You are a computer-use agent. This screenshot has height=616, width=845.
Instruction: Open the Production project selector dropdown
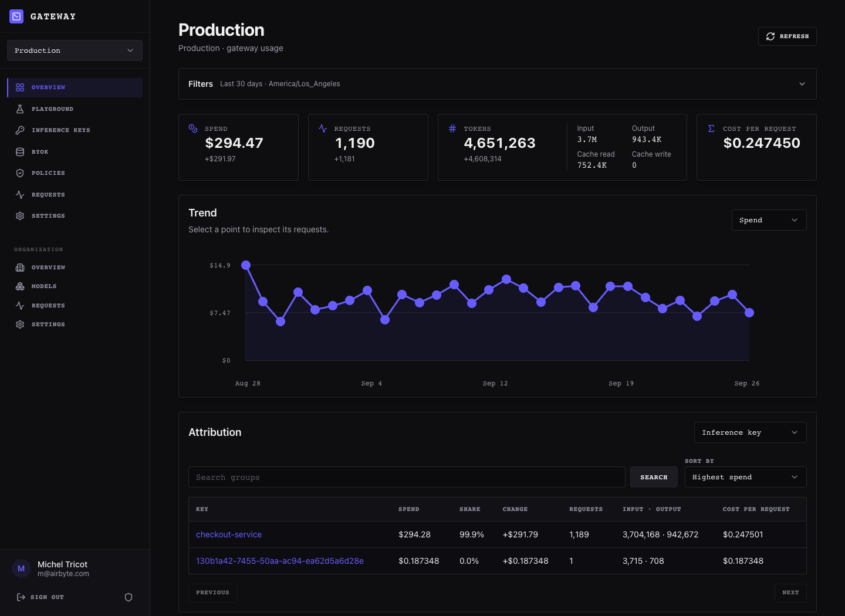coord(75,50)
